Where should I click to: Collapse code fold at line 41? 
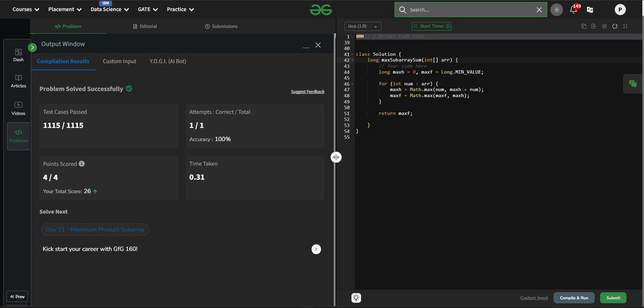(x=352, y=54)
